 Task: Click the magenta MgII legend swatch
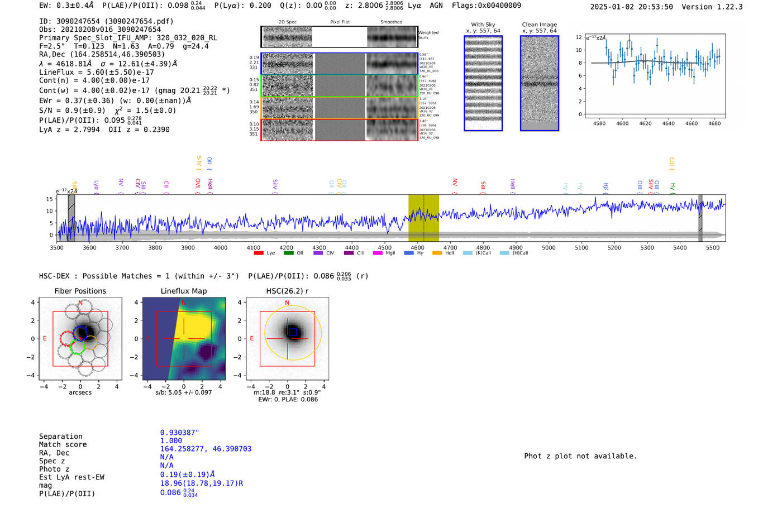tap(377, 253)
